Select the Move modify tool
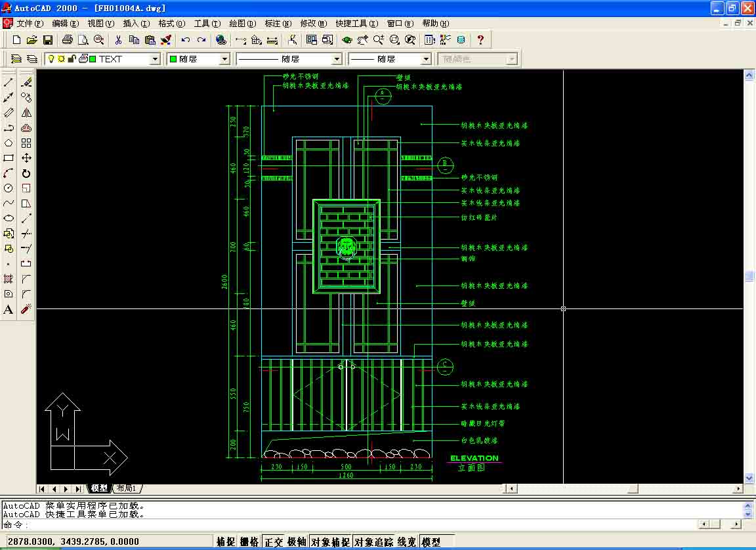Image resolution: width=756 pixels, height=550 pixels. point(26,158)
